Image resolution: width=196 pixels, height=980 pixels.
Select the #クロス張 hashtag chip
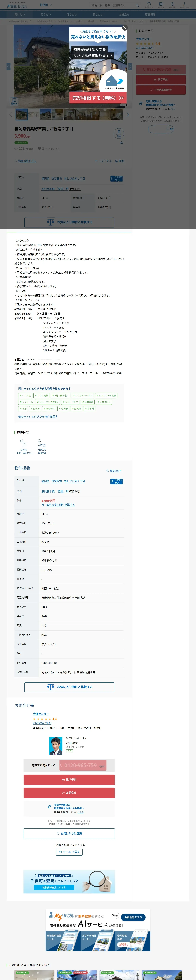click(25, 396)
